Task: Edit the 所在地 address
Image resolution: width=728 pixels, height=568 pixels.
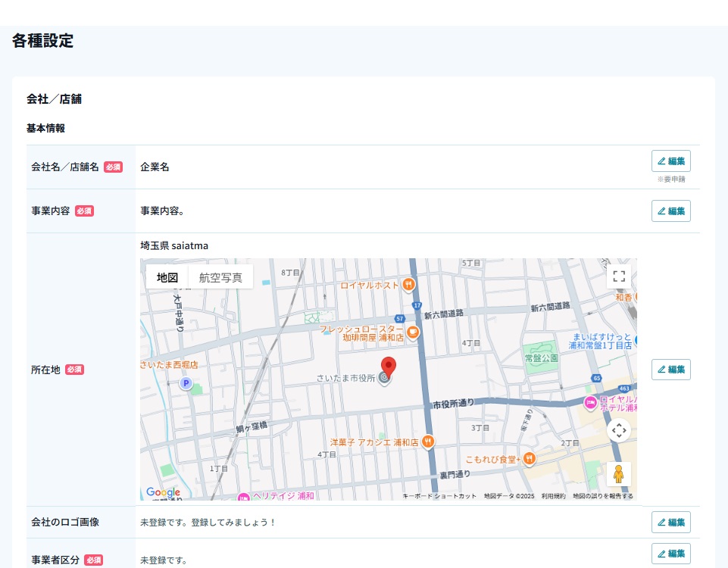Action: pos(671,370)
